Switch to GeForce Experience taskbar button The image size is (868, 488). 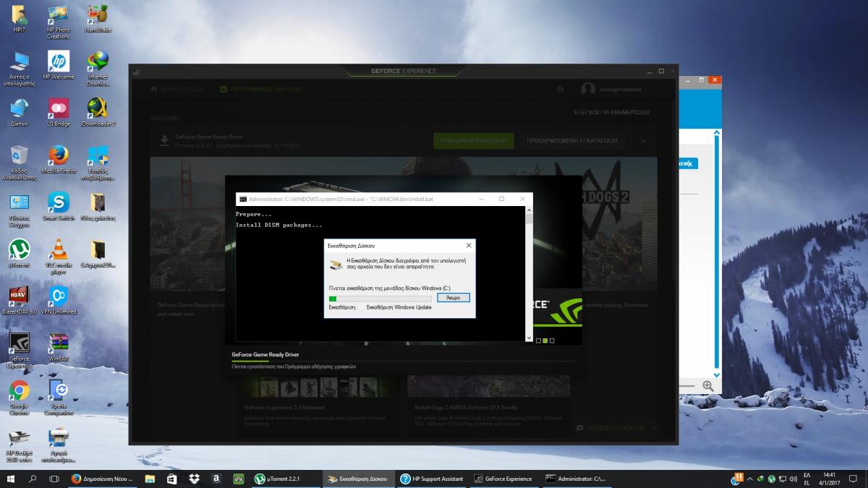tap(503, 479)
